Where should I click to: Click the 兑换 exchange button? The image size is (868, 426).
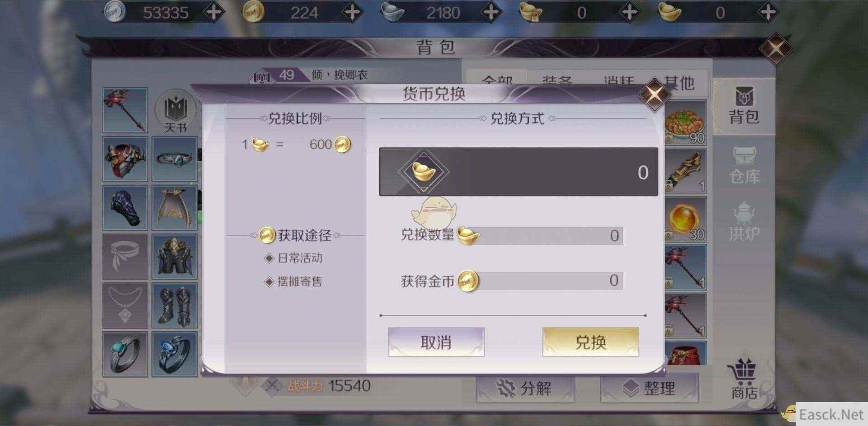pyautogui.click(x=590, y=342)
